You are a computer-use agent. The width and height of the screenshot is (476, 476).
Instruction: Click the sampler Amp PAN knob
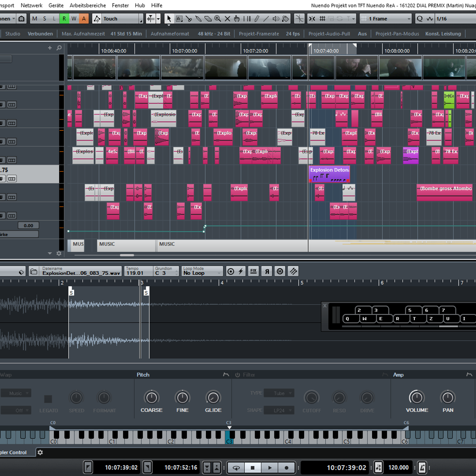pos(448,397)
